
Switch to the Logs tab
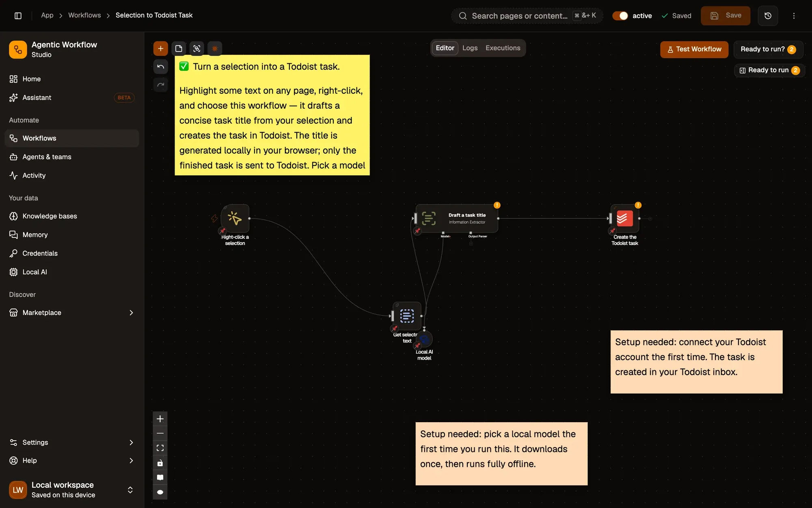coord(470,48)
